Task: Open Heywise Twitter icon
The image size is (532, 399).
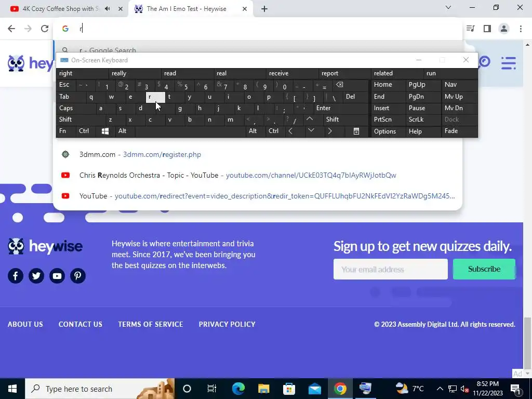Action: point(36,276)
